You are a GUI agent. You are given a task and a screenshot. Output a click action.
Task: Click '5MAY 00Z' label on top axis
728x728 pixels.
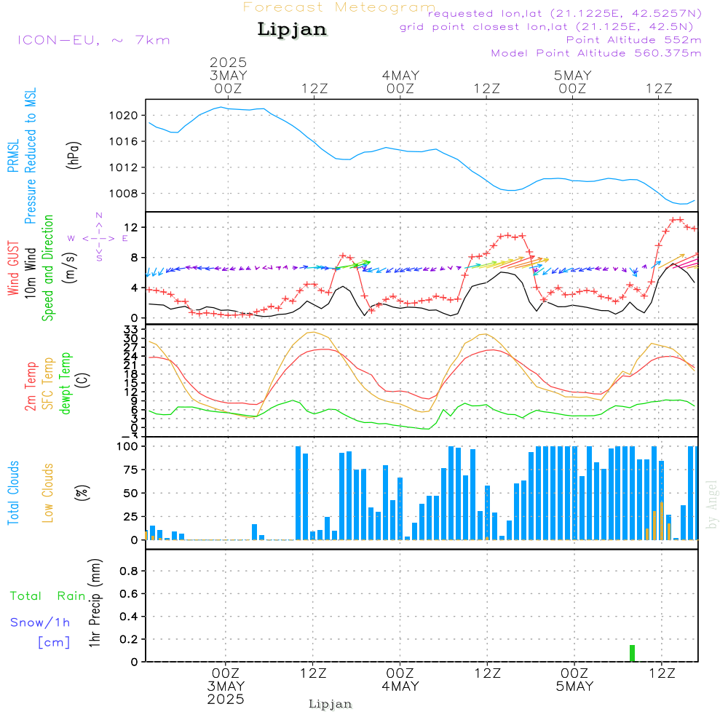[572, 82]
